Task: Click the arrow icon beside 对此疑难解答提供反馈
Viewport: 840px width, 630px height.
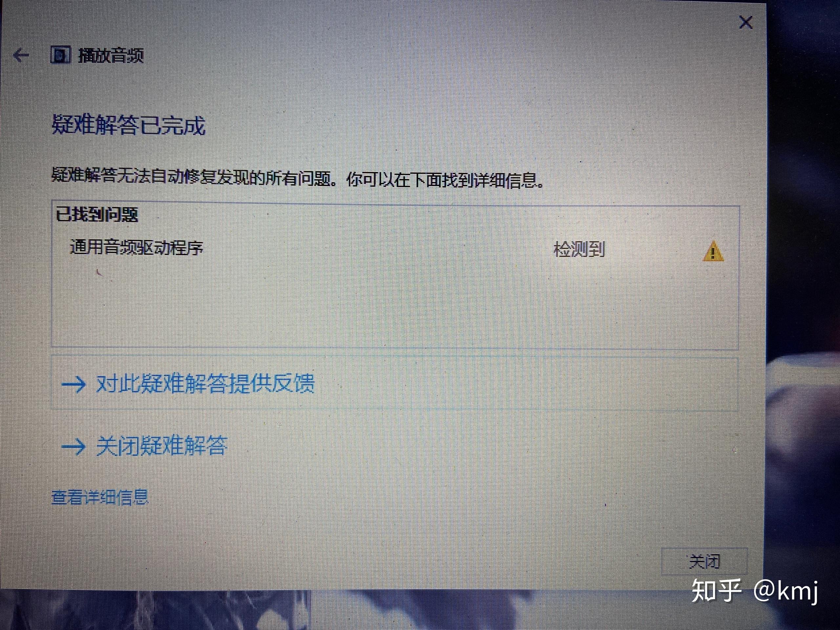Action: coord(74,384)
